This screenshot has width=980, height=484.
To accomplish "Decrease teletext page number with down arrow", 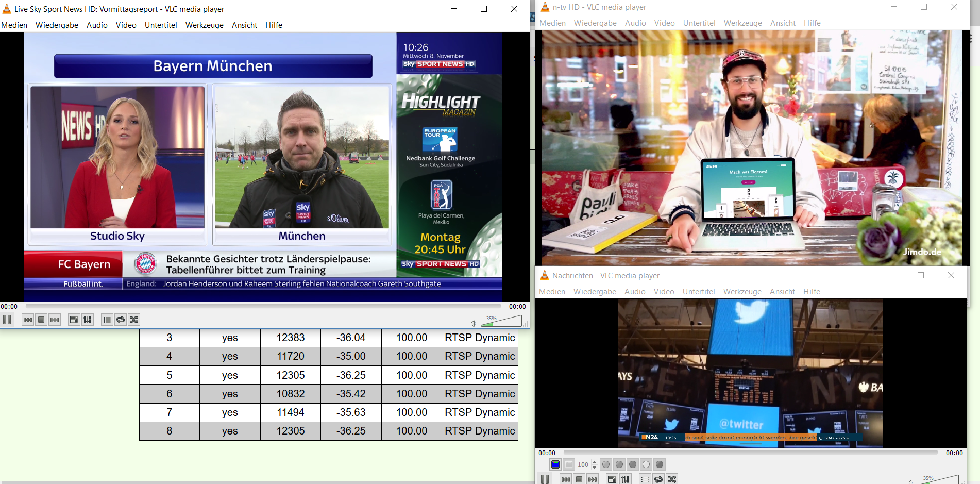I will click(x=595, y=467).
